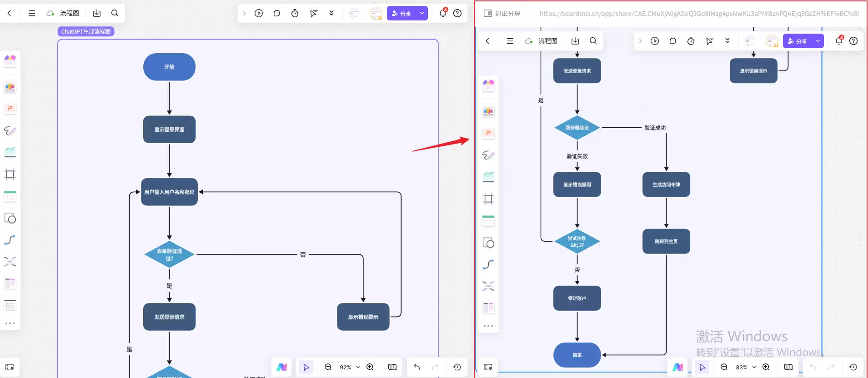The image size is (868, 378).
Task: Expand collapsed toolbar arrow in left window
Action: click(x=245, y=13)
